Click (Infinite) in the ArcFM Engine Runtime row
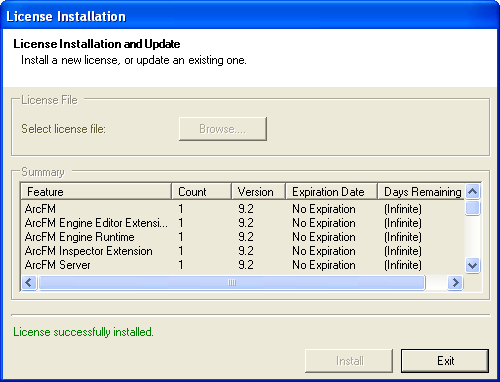 tap(403, 237)
